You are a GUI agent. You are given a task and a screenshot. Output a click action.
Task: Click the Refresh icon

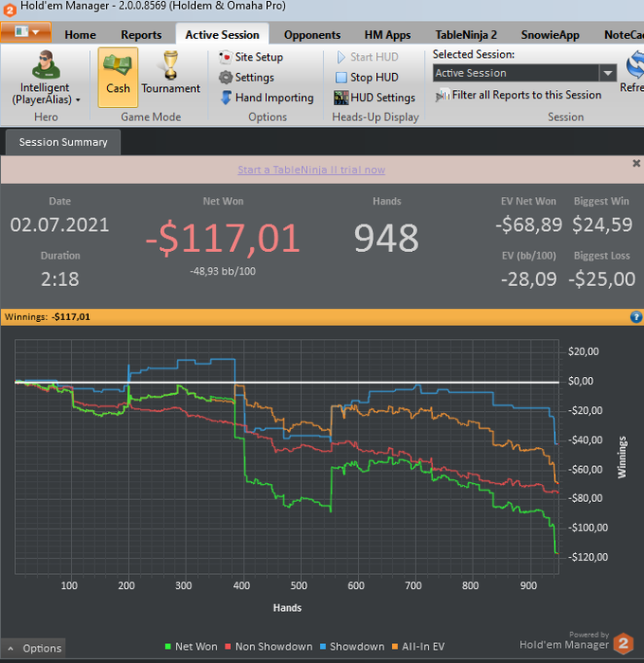click(635, 65)
